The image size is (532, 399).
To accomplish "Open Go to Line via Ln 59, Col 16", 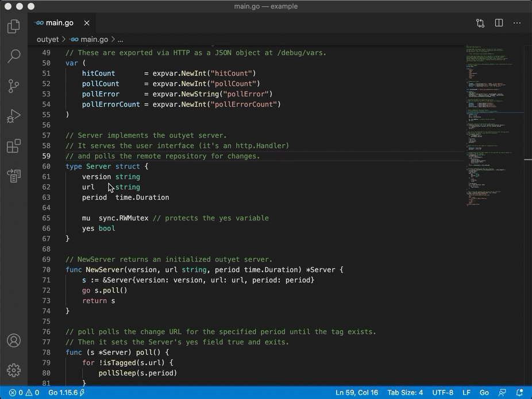I will 356,393.
